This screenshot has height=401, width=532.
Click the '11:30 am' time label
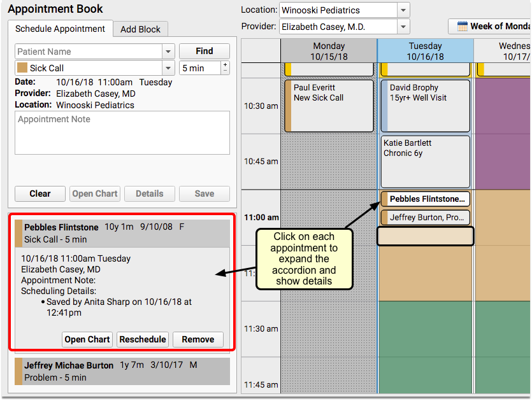coord(261,329)
